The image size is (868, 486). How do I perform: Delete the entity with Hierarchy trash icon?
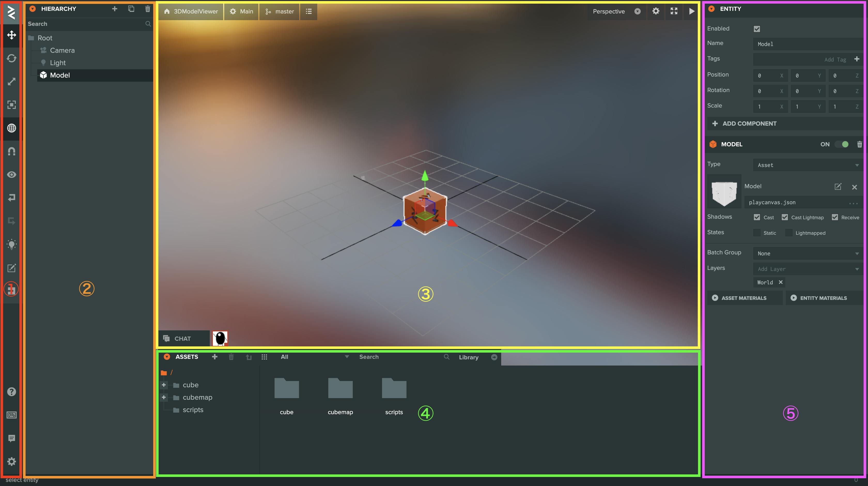click(148, 9)
